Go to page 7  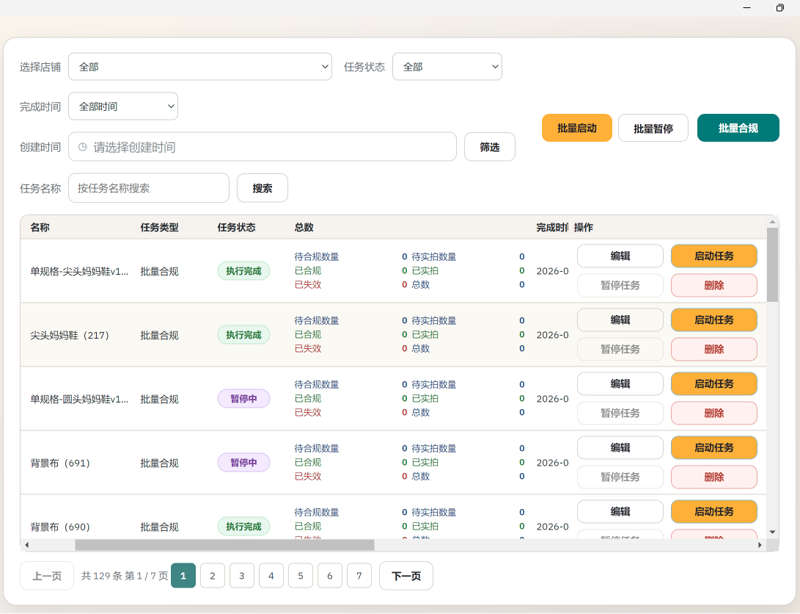point(359,576)
